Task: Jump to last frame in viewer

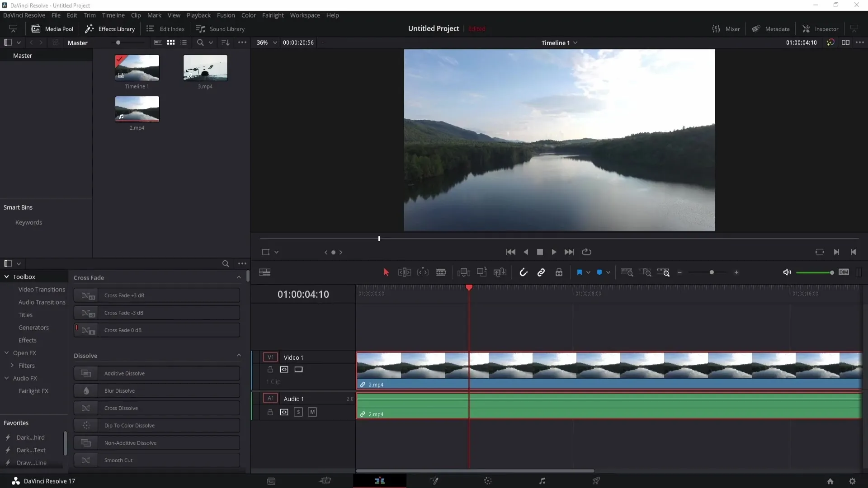Action: (x=569, y=252)
